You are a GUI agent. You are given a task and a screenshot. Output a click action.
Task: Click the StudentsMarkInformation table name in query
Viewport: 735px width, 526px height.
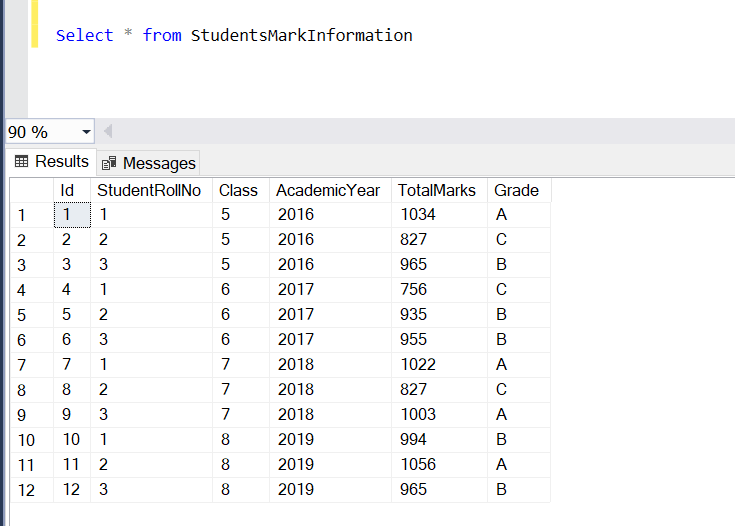(301, 36)
